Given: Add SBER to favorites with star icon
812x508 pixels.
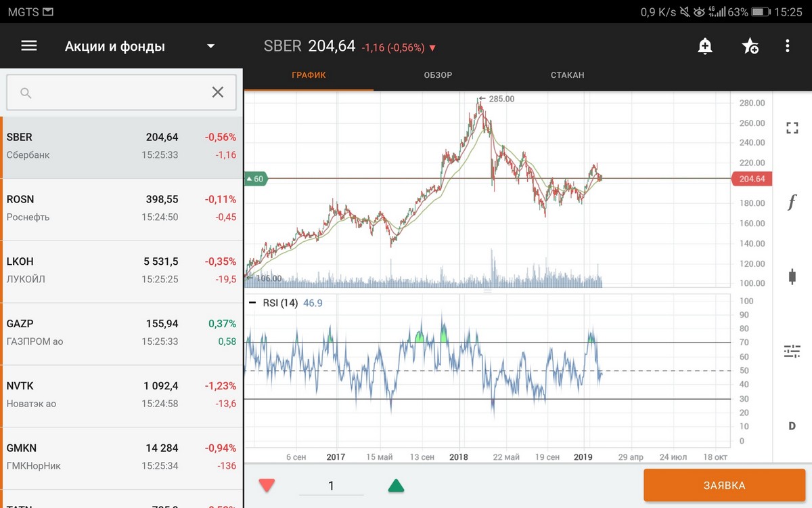Looking at the screenshot, I should [x=750, y=46].
